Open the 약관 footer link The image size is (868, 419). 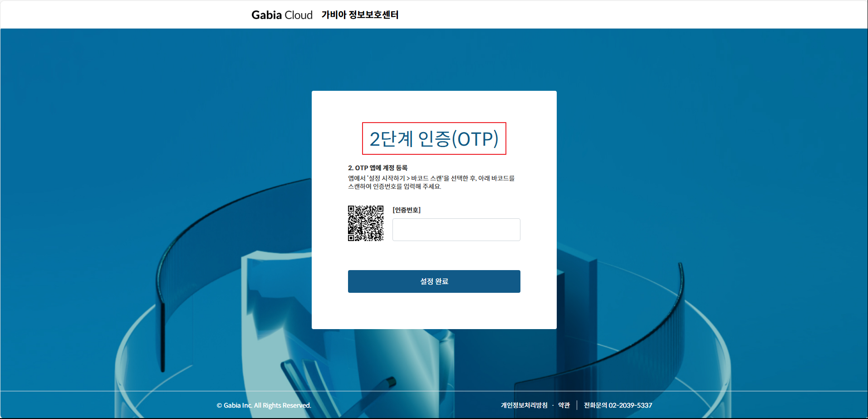(564, 405)
